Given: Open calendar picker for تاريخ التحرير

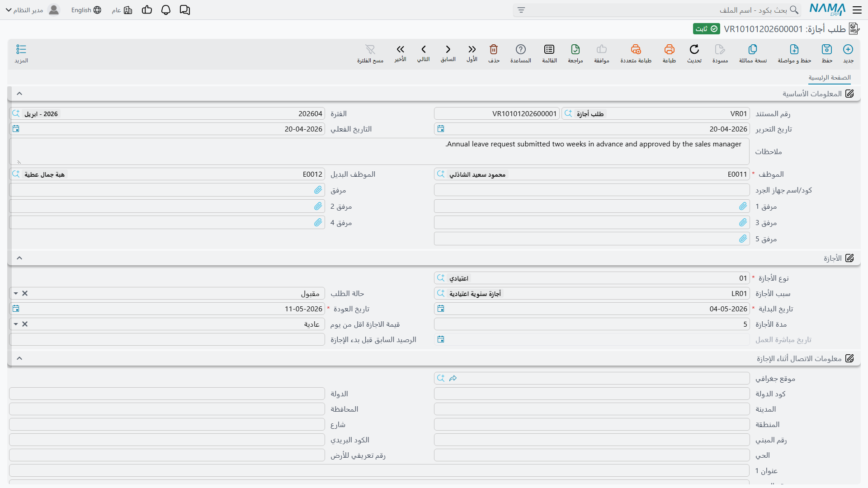Looking at the screenshot, I should [x=441, y=129].
